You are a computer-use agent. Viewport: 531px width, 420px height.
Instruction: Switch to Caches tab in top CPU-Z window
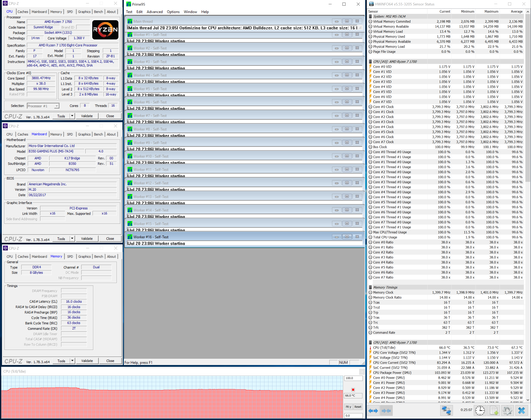pos(23,12)
